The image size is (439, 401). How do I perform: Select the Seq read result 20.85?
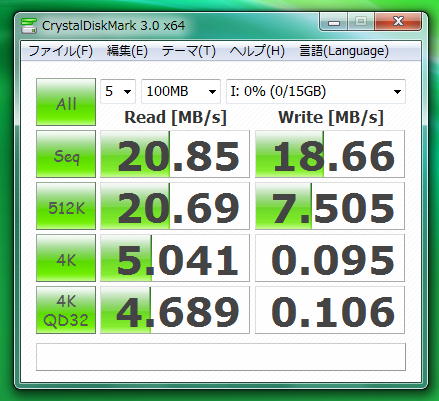(x=175, y=154)
